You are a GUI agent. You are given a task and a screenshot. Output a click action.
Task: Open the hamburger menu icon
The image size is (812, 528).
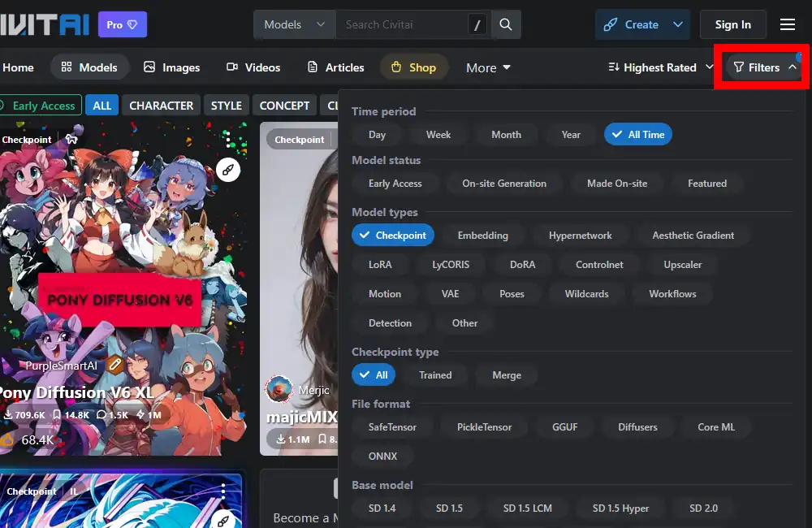pos(787,24)
